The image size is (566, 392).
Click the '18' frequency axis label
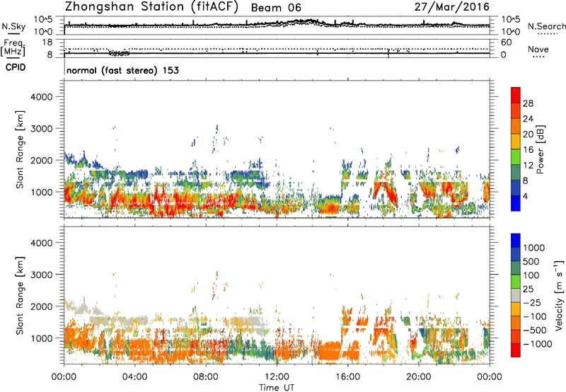pos(47,42)
